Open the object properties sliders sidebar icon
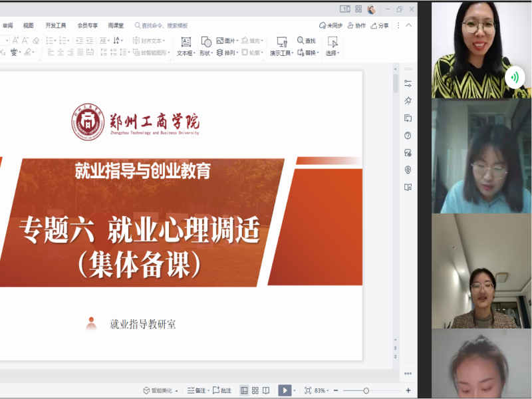Screen dimensions: 532x399 (408, 84)
